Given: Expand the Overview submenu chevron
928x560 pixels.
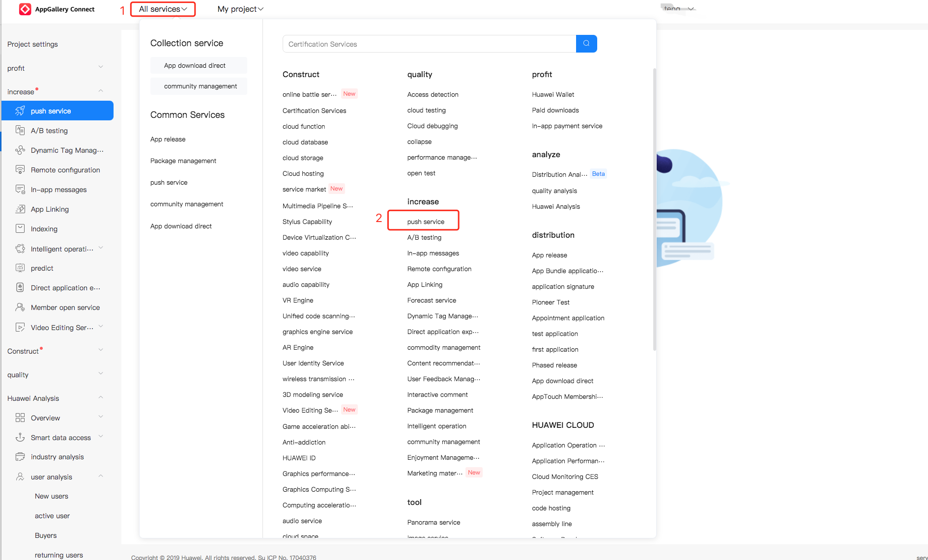Looking at the screenshot, I should tap(101, 417).
